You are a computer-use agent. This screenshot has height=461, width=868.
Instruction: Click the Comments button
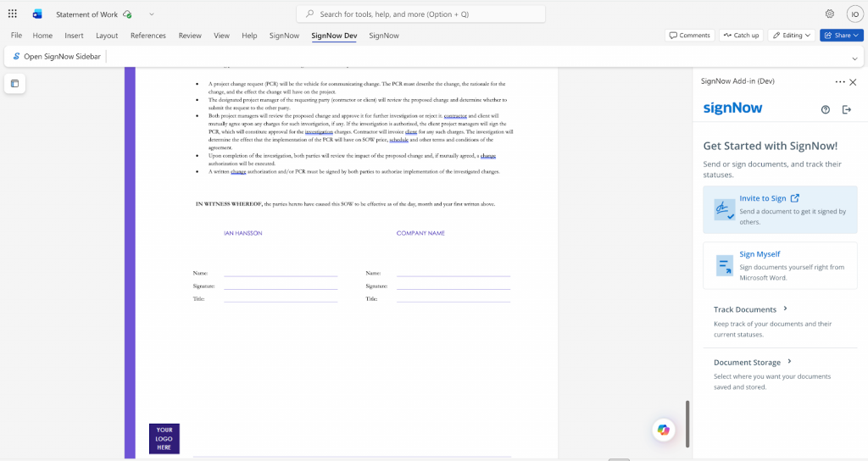pyautogui.click(x=690, y=36)
